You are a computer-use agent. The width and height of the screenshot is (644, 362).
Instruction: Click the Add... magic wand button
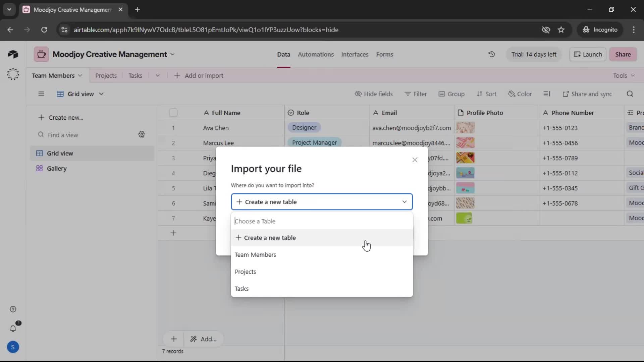pyautogui.click(x=203, y=339)
